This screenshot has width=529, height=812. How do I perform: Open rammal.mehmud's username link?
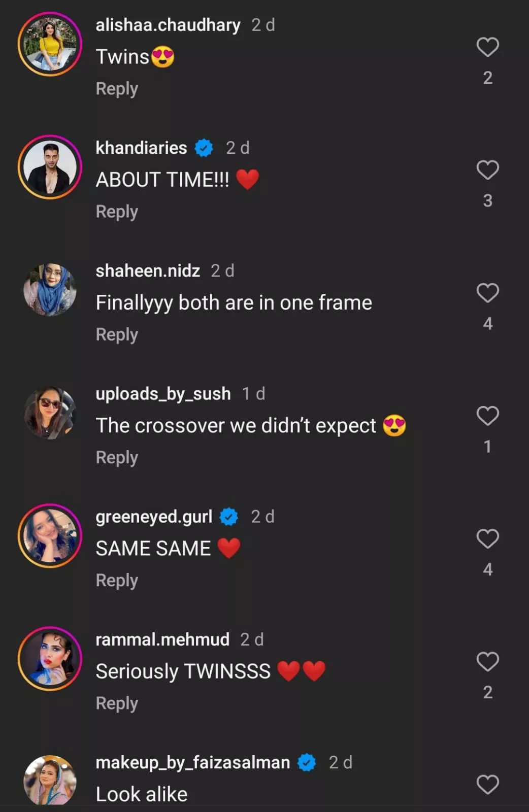[x=162, y=639]
